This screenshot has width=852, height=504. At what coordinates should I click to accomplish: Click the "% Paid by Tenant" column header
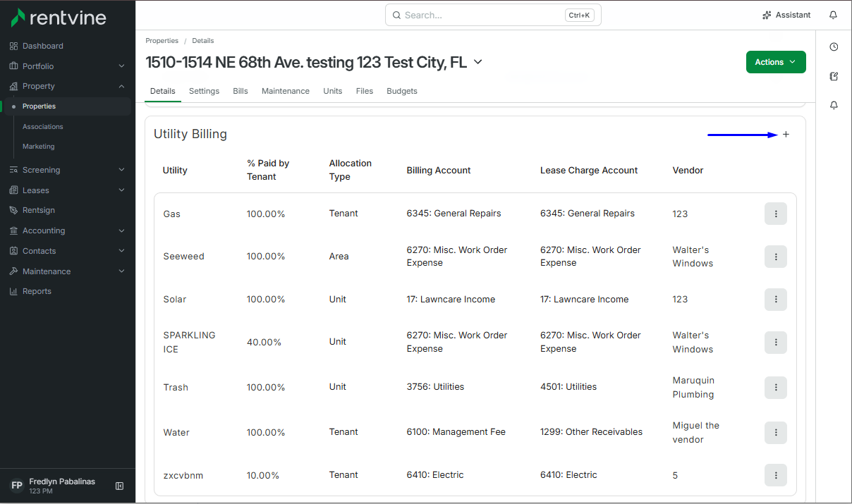click(268, 170)
